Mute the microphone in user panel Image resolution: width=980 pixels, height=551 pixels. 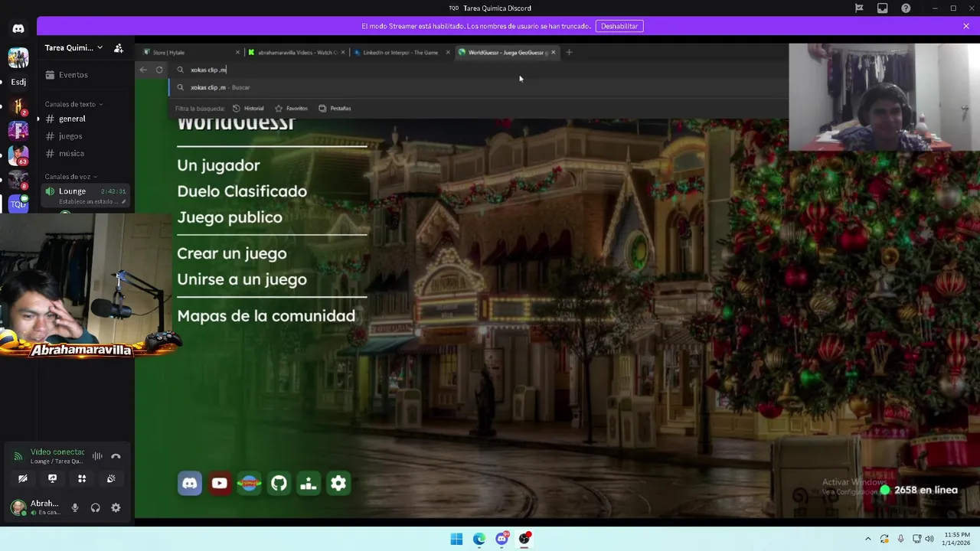(x=75, y=507)
